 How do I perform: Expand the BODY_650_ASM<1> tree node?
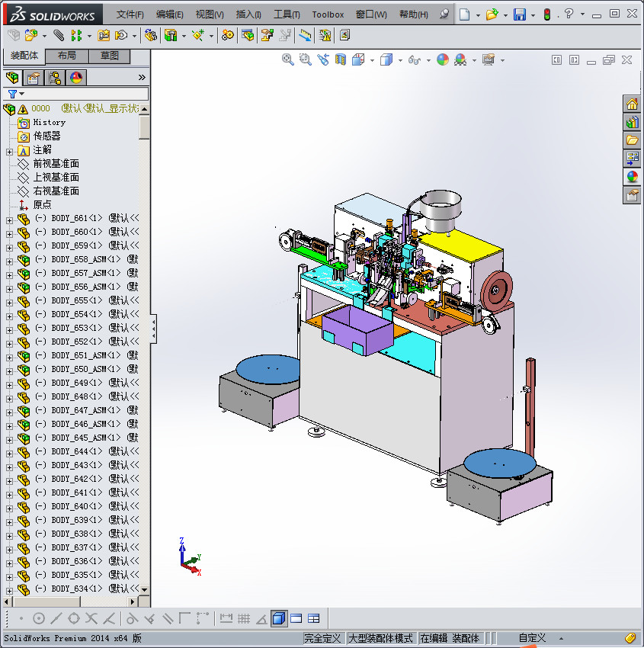[9, 371]
